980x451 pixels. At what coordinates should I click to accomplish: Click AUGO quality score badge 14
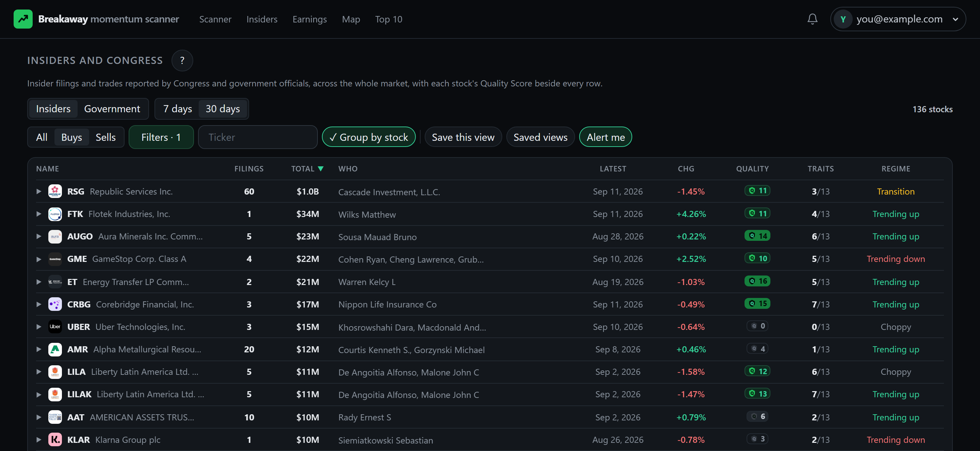pos(757,236)
